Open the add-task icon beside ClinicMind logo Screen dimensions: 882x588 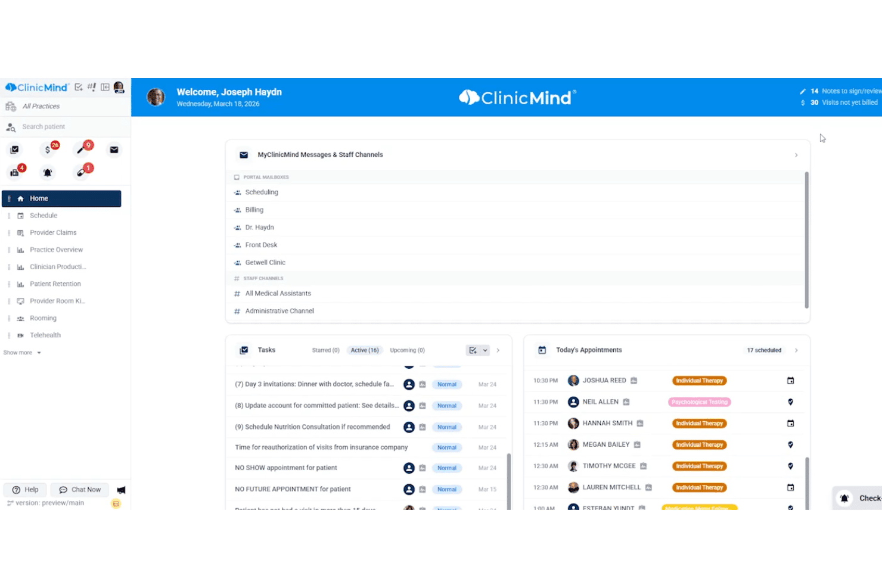tap(79, 87)
